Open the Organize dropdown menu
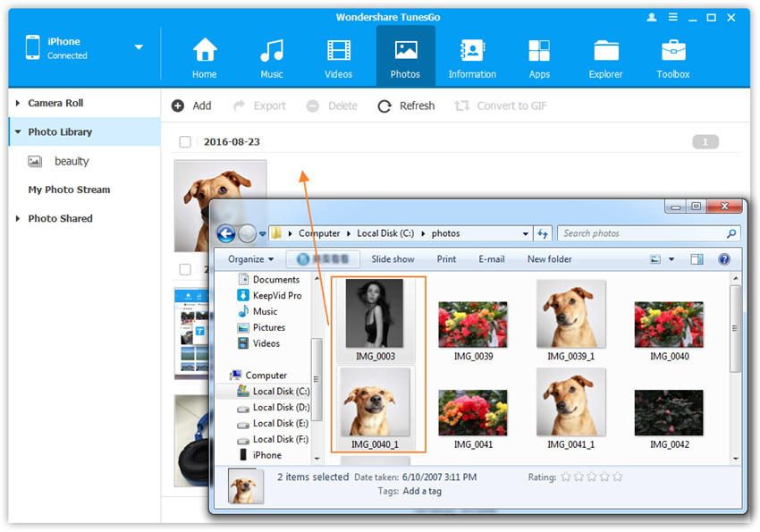 (250, 259)
